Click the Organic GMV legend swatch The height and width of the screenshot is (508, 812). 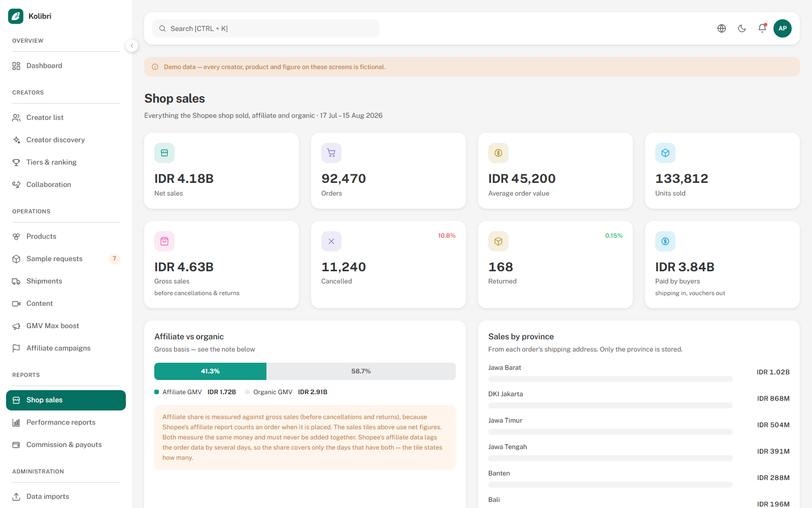[x=248, y=392]
